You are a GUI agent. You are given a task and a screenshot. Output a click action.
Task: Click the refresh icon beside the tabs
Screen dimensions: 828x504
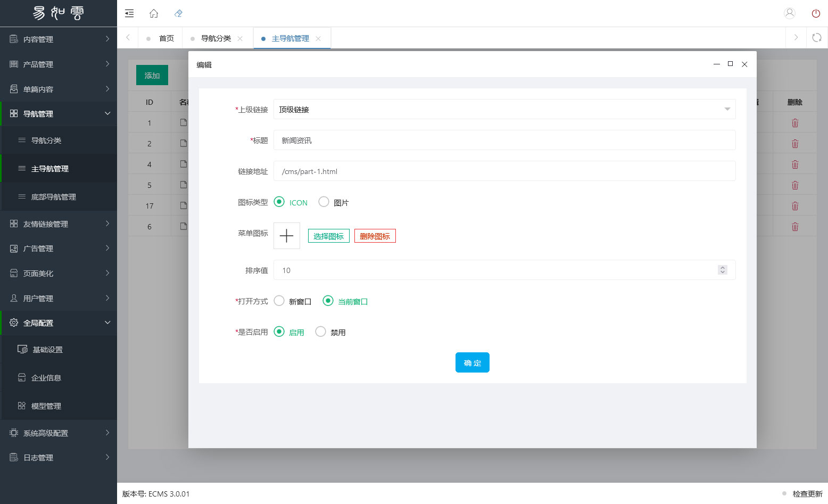point(816,38)
